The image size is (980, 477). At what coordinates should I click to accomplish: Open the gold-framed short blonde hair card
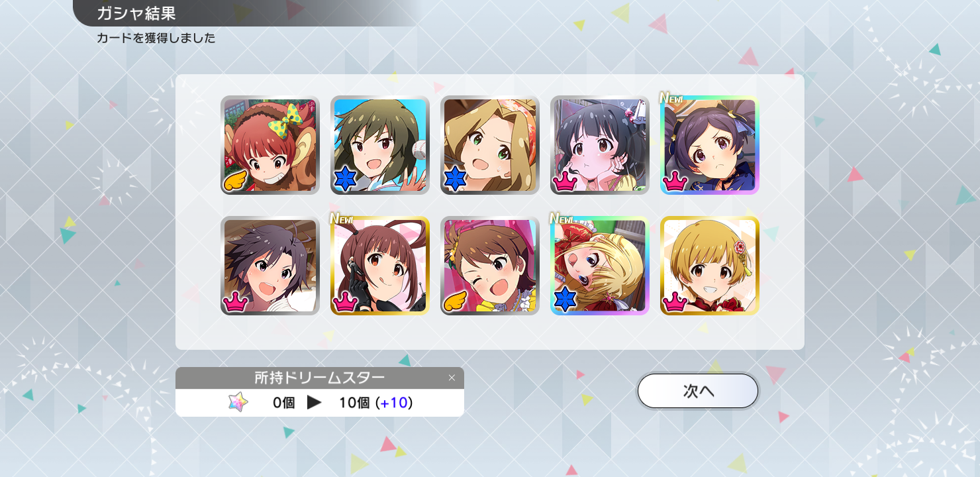click(710, 266)
